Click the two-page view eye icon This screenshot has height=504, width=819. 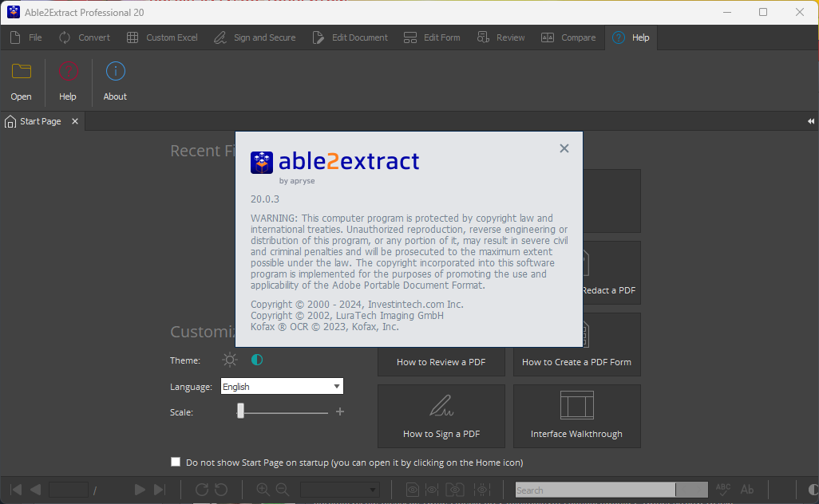[455, 490]
